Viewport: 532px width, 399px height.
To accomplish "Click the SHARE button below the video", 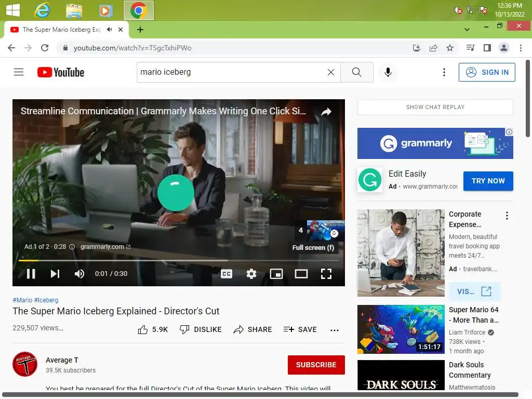I will pyautogui.click(x=253, y=329).
